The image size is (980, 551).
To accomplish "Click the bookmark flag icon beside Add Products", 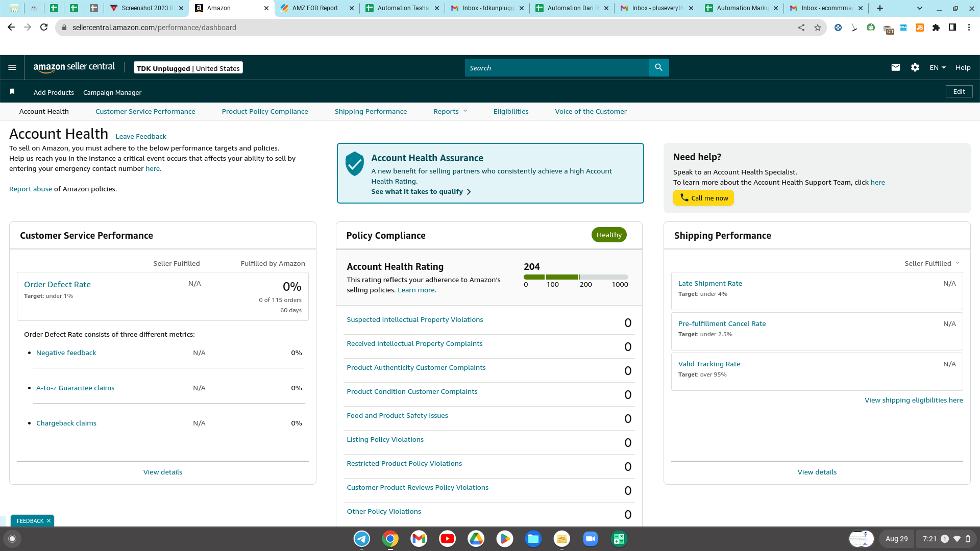I will (12, 92).
